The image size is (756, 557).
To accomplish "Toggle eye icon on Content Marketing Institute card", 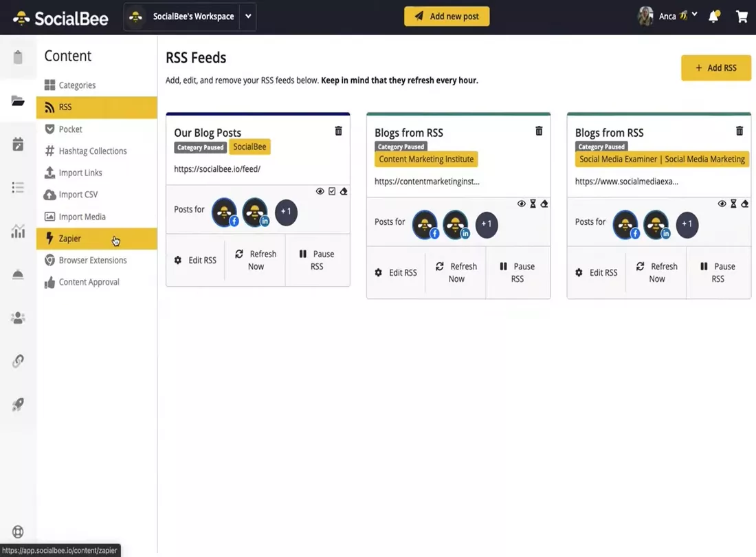I will (521, 204).
